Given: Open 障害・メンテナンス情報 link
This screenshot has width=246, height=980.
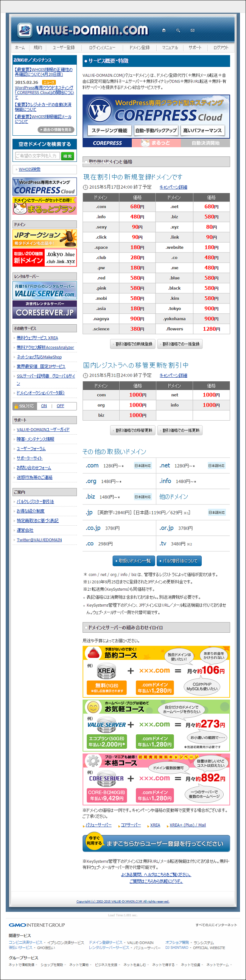Looking at the screenshot, I should click(36, 439).
